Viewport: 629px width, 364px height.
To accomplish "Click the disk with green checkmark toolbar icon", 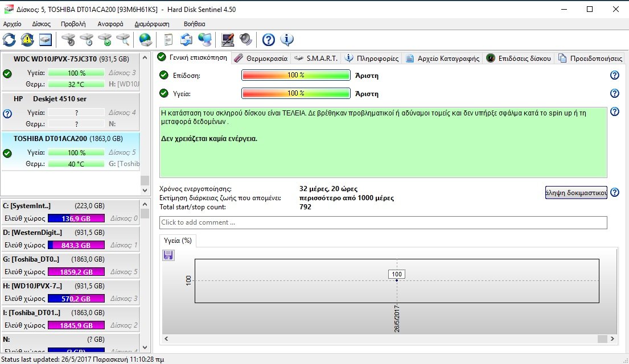I will click(x=105, y=39).
